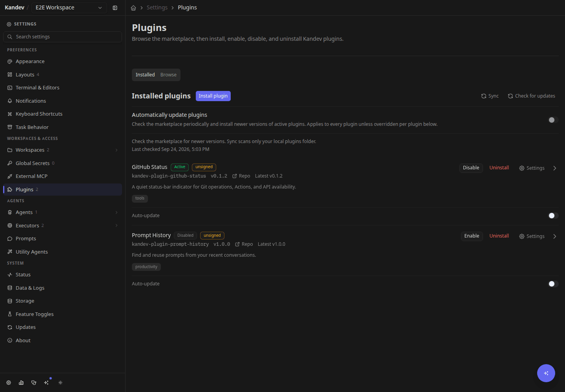Disable the GitHub Status plugin

pos(471,168)
